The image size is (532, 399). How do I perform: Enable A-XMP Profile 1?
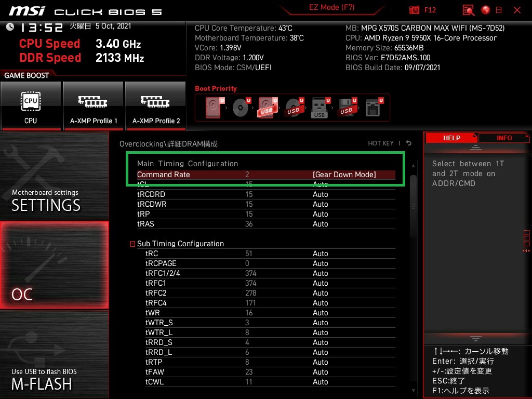[94, 105]
